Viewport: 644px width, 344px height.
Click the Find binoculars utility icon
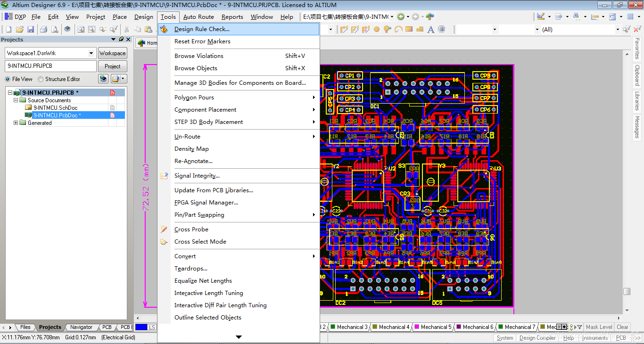(x=576, y=16)
